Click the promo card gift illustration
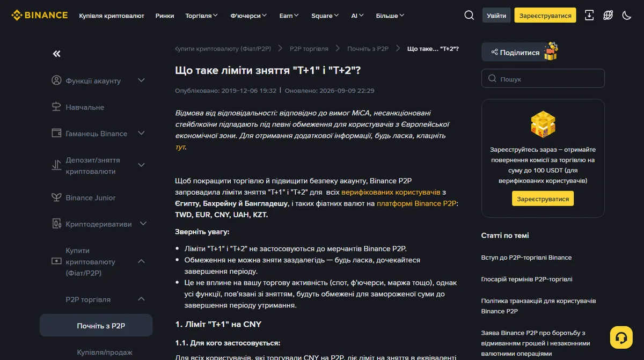Viewport: 644px width, 360px height. [x=543, y=124]
